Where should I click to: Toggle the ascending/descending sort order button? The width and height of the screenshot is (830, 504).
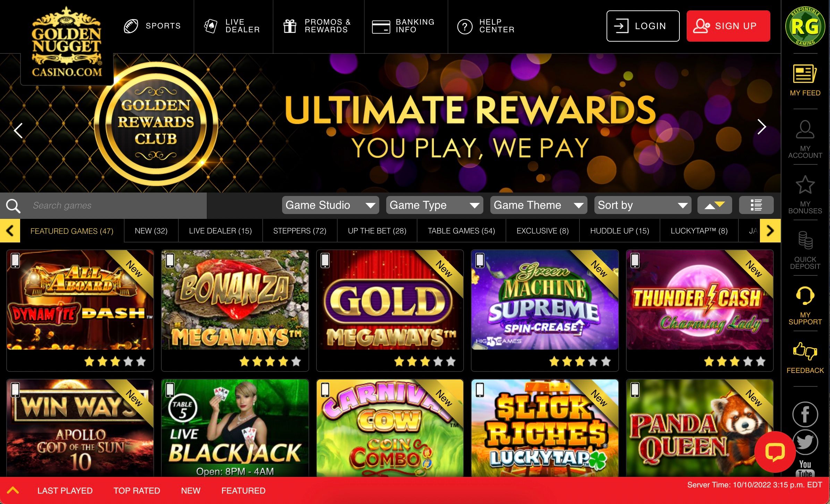click(x=714, y=205)
